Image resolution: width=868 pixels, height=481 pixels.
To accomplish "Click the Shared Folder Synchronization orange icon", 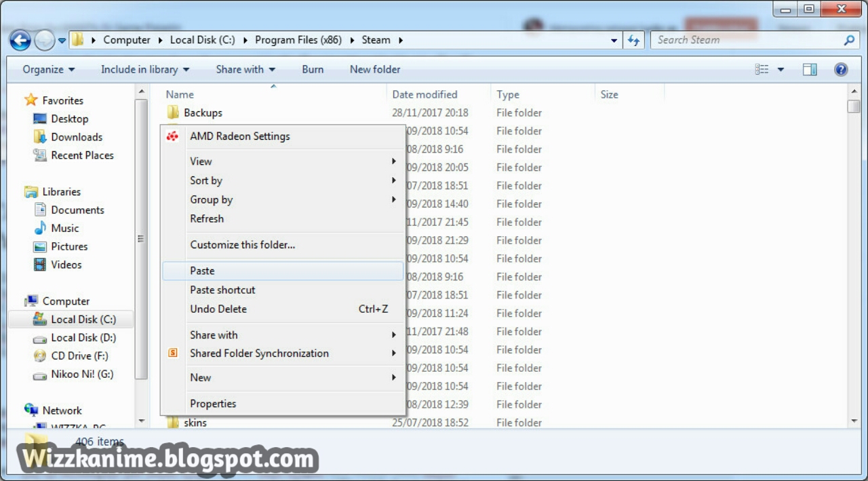I will click(x=173, y=353).
